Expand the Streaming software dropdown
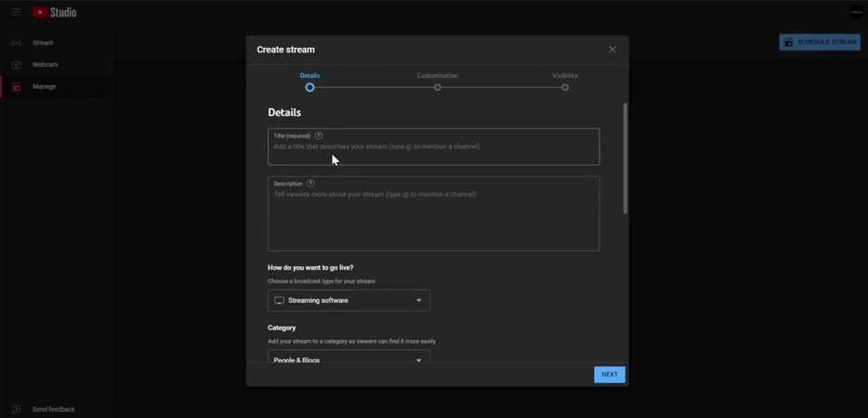868x418 pixels. pos(349,300)
